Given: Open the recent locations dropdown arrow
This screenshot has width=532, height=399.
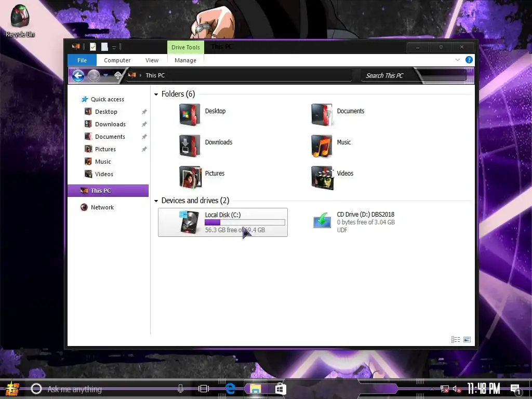Looking at the screenshot, I should [x=106, y=75].
